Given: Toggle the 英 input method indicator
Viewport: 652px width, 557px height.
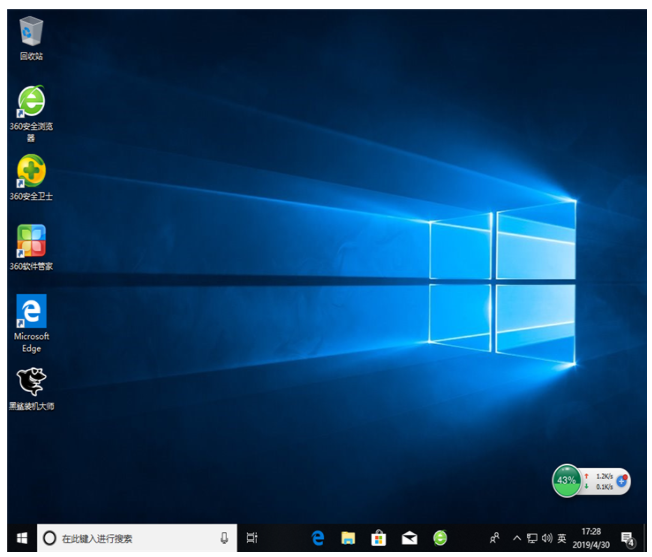Looking at the screenshot, I should tap(561, 538).
